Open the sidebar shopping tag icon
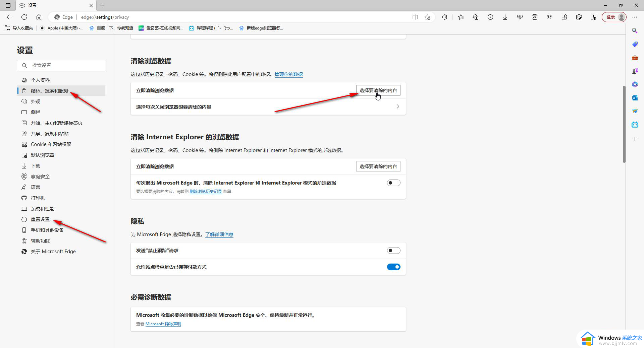644x348 pixels. 635,44
